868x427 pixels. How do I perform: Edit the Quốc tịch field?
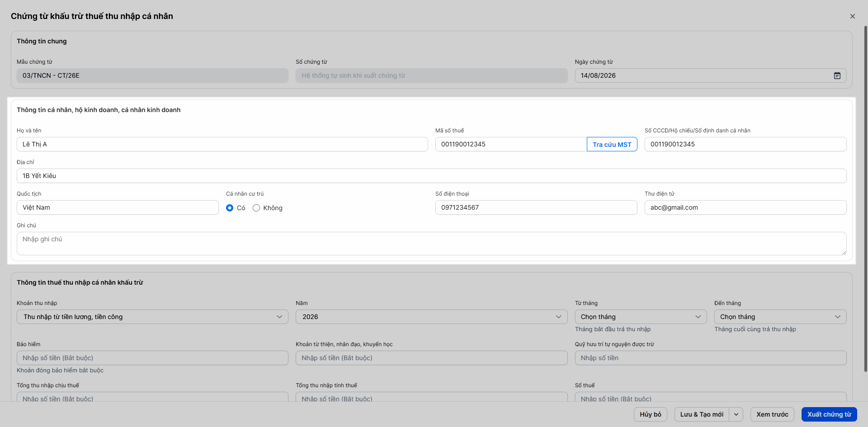click(x=118, y=207)
